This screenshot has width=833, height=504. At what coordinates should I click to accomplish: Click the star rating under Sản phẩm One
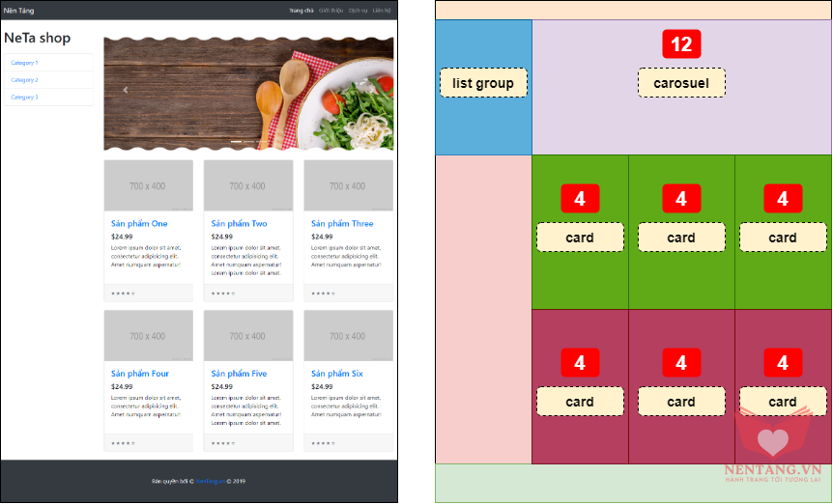[x=123, y=293]
